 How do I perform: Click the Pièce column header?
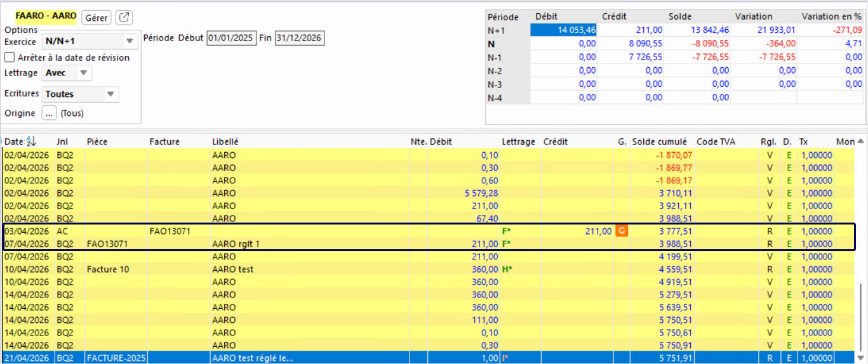pyautogui.click(x=97, y=141)
